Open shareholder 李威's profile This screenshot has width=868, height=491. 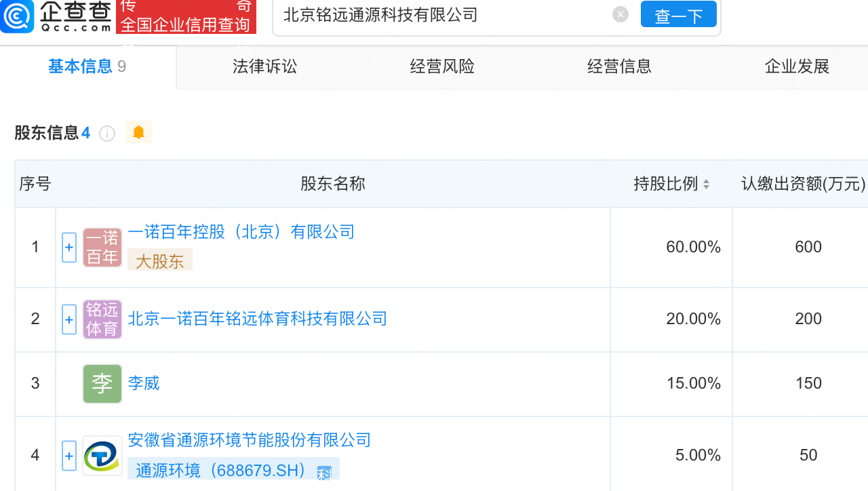pos(144,383)
